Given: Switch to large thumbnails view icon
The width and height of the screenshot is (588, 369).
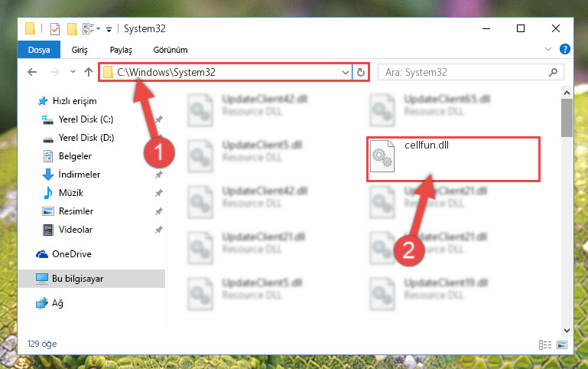Looking at the screenshot, I should tap(562, 345).
